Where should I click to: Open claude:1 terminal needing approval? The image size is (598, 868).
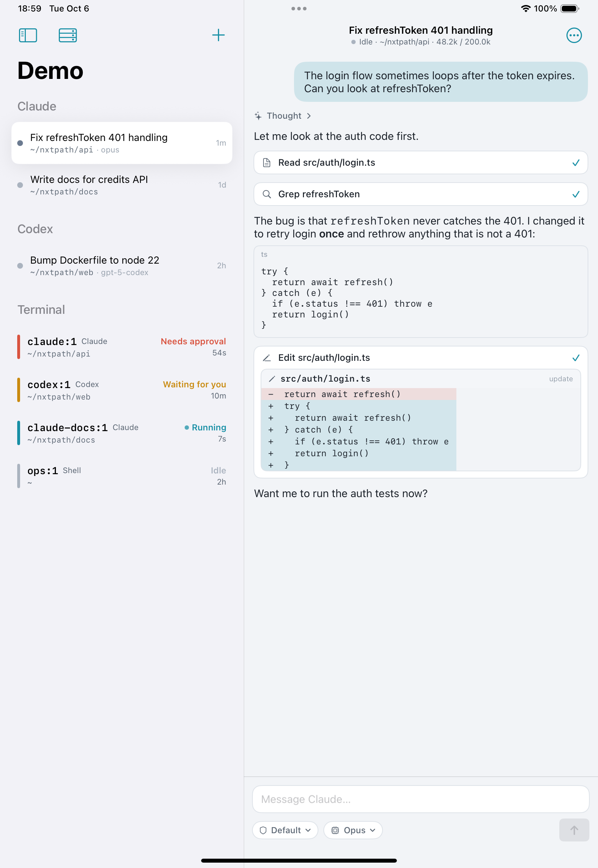click(122, 347)
